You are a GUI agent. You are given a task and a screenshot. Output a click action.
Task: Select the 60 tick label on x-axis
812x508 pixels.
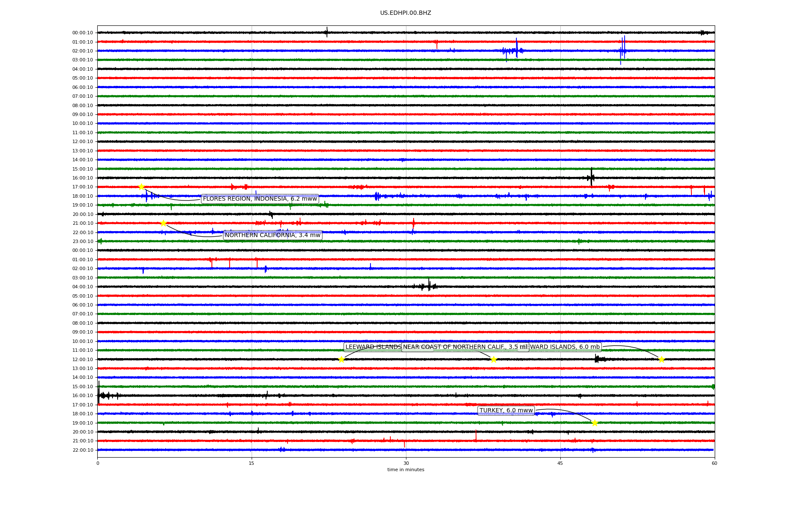[x=714, y=463]
